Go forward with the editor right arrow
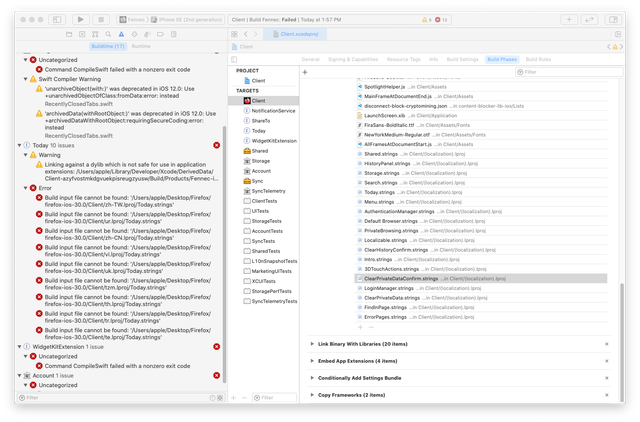The image size is (640, 422). pyautogui.click(x=256, y=34)
